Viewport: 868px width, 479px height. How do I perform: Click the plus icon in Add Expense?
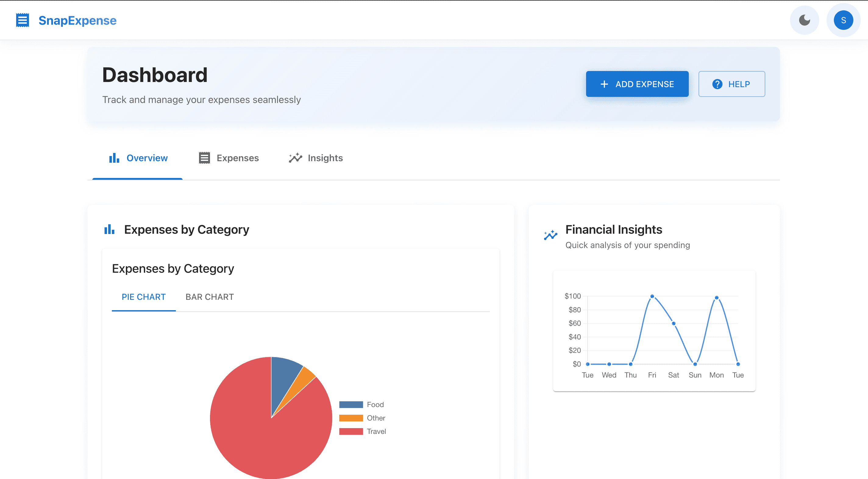click(604, 84)
